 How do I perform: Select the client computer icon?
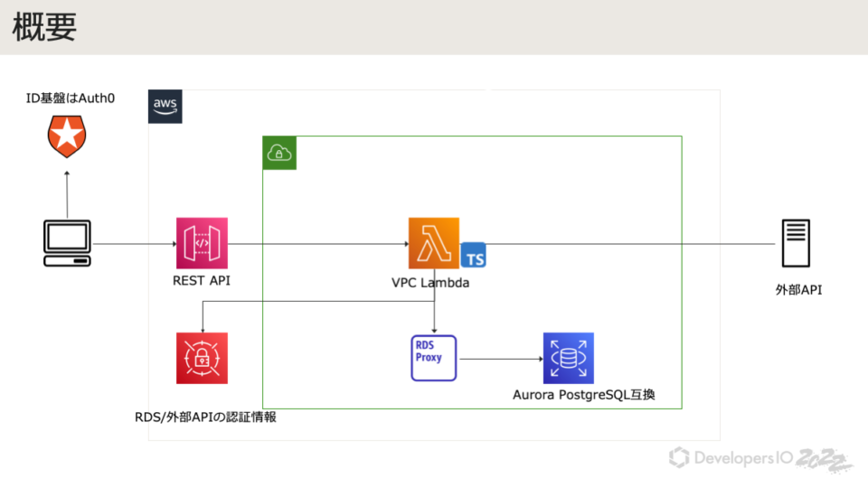pyautogui.click(x=68, y=244)
